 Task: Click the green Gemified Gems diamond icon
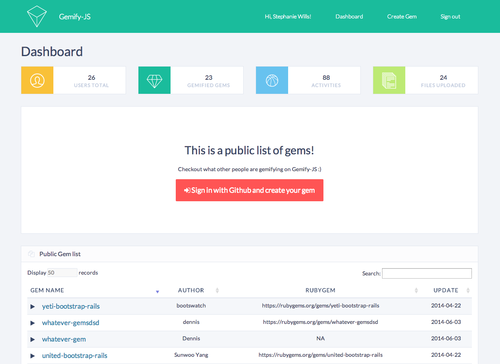coord(154,80)
